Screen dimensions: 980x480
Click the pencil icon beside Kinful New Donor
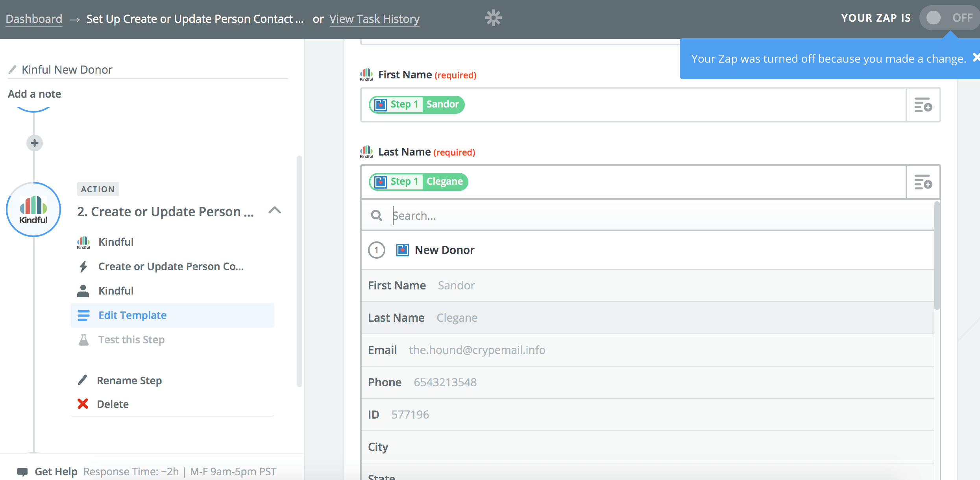tap(13, 70)
